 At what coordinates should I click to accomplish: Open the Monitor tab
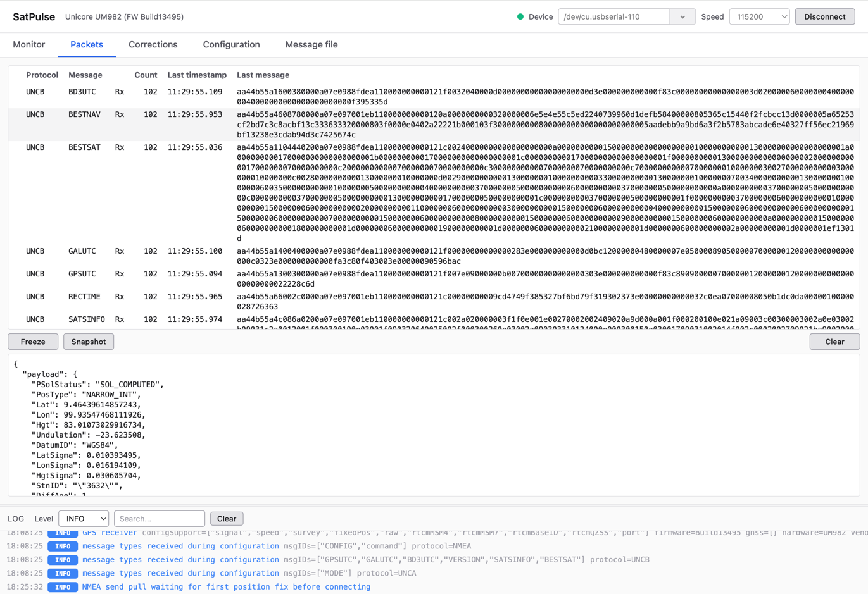tap(29, 44)
